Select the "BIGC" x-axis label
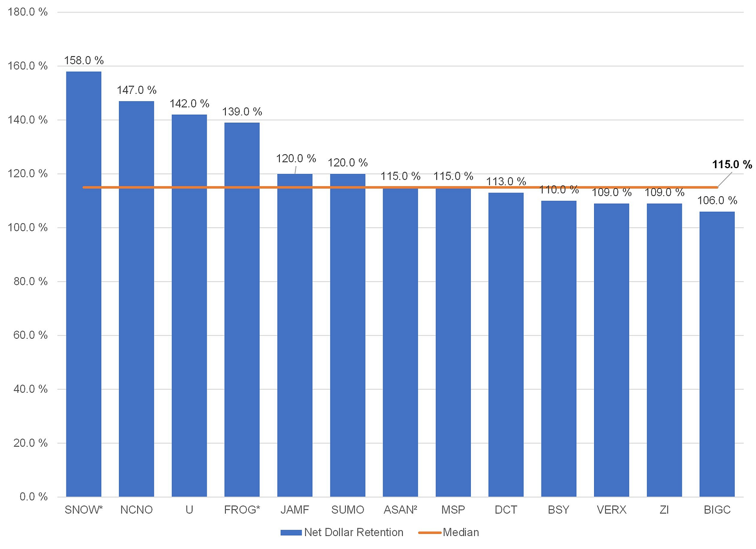The width and height of the screenshot is (756, 549). (717, 510)
